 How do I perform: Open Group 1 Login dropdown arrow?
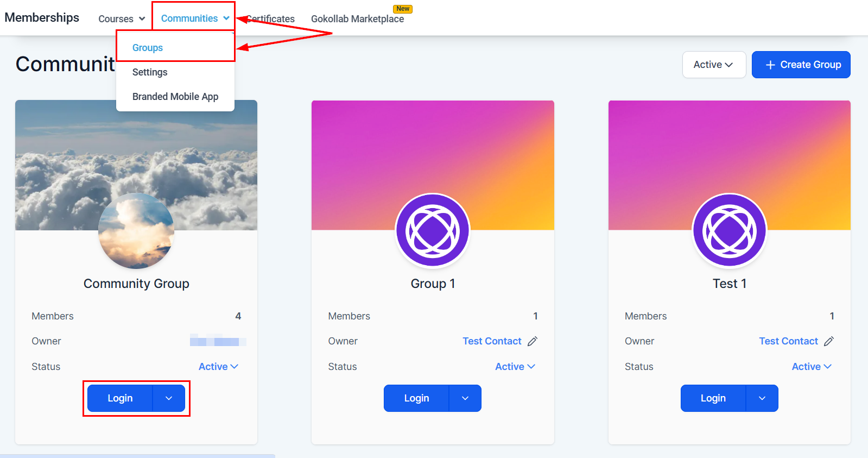[x=465, y=398]
